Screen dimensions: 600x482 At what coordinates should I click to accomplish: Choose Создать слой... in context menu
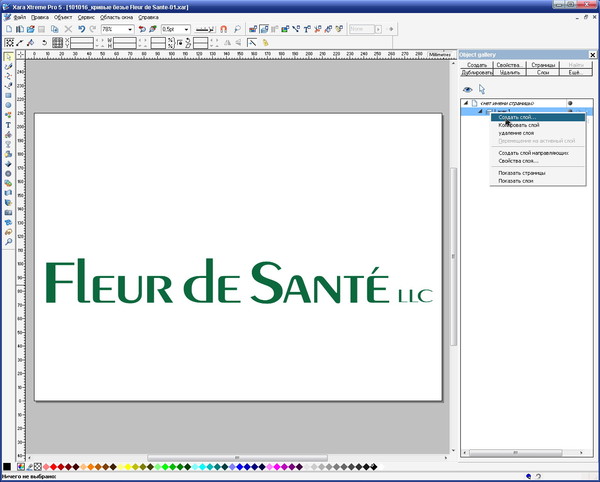point(538,117)
